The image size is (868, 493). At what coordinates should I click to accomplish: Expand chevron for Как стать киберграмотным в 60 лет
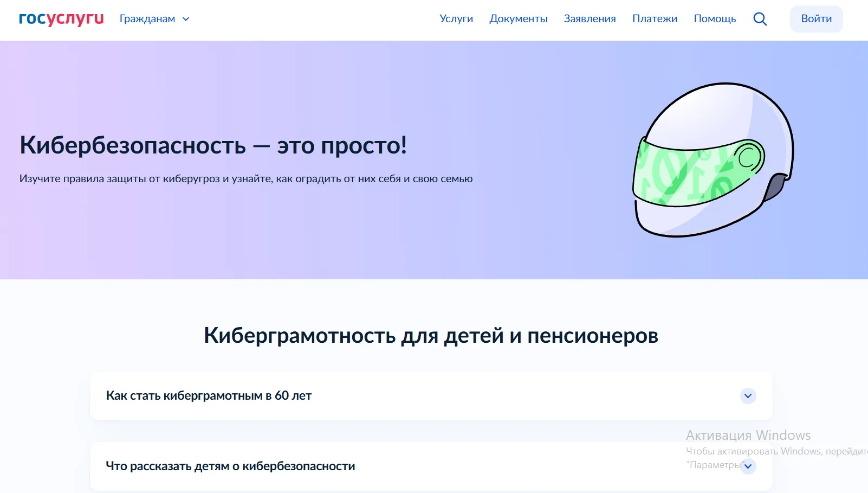point(748,396)
